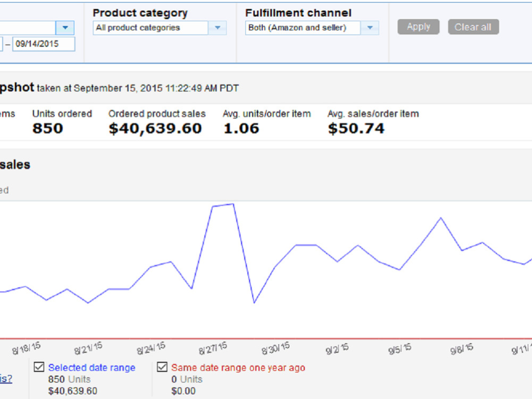Click the Avg. sales/order item value $50.74

point(356,129)
